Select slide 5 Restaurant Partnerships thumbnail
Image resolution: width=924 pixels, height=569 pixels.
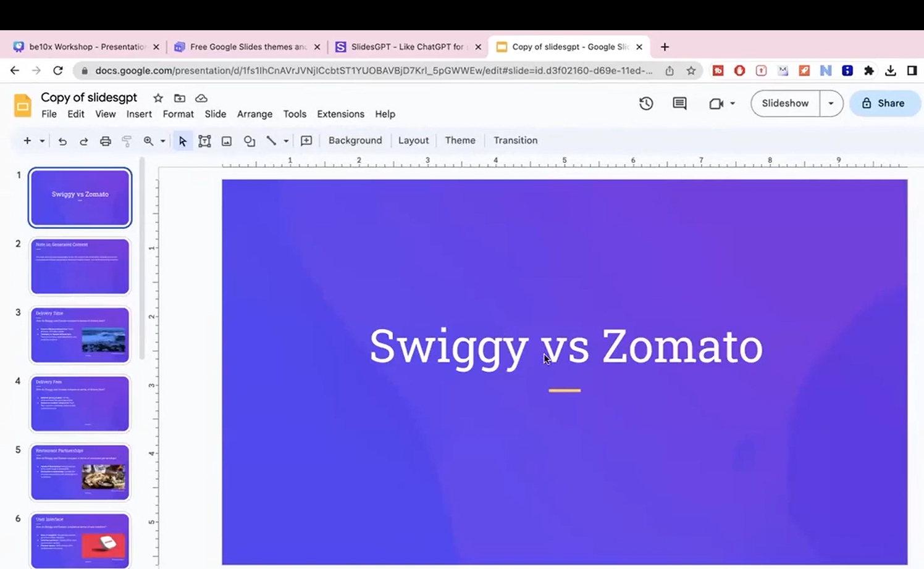tap(80, 472)
